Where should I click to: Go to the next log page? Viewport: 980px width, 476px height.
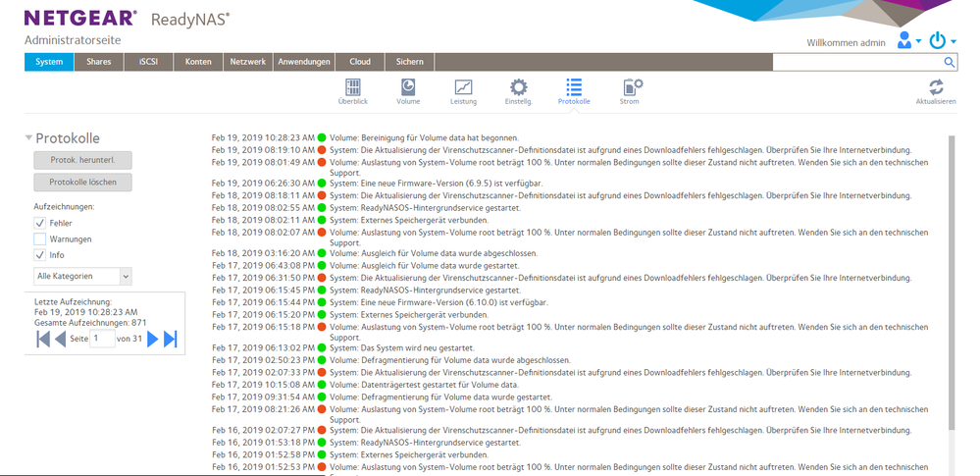click(152, 339)
